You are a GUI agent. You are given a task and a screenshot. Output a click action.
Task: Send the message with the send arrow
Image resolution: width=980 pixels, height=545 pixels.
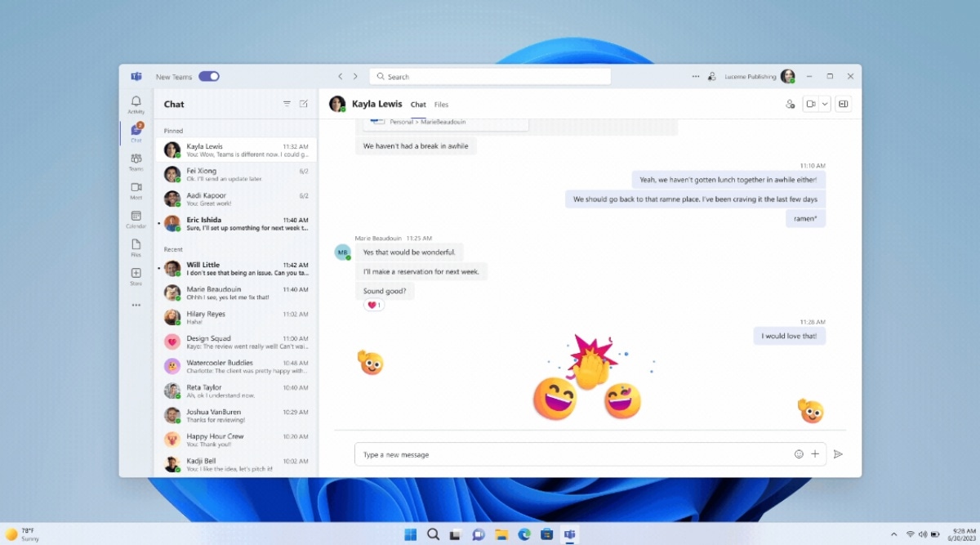(x=839, y=453)
